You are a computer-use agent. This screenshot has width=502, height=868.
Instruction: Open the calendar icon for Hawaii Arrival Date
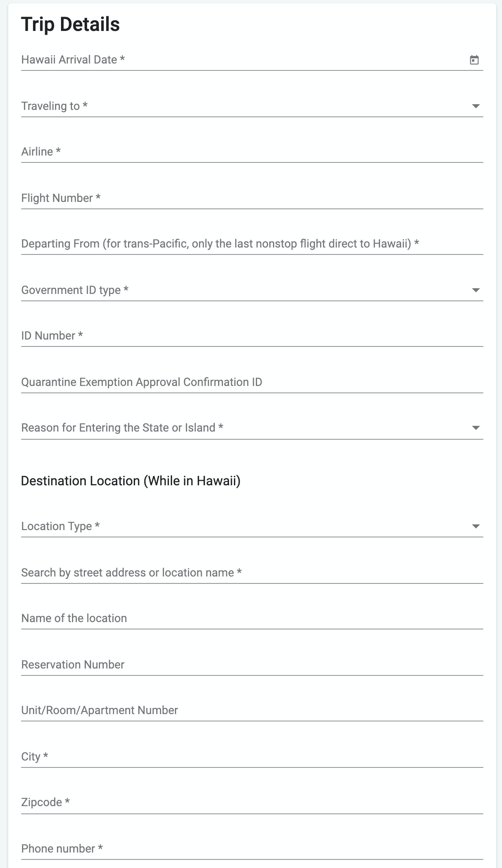(474, 60)
